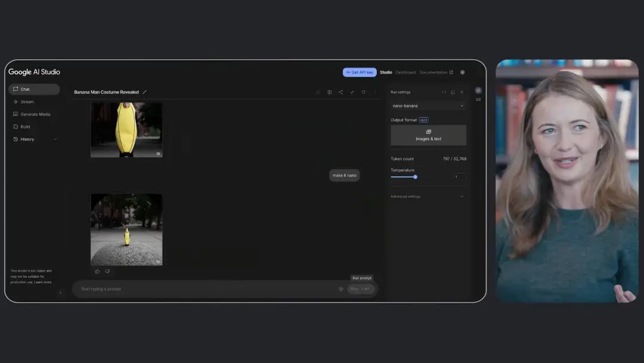Switch to the Dashboard tab
This screenshot has height=363, width=644.
click(x=406, y=72)
